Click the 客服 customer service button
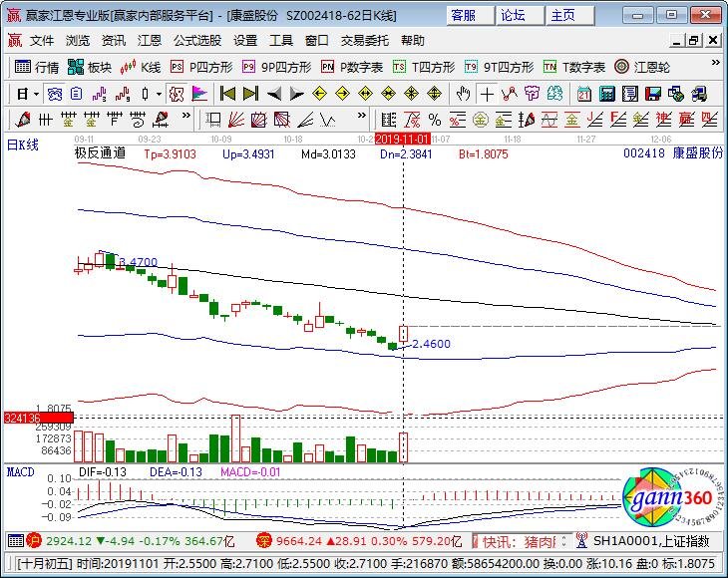The image size is (728, 578). pyautogui.click(x=470, y=15)
